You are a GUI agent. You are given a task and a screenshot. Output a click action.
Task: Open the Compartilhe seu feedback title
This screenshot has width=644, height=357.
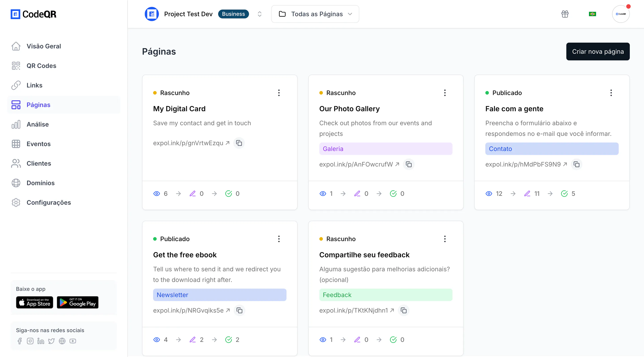(364, 255)
